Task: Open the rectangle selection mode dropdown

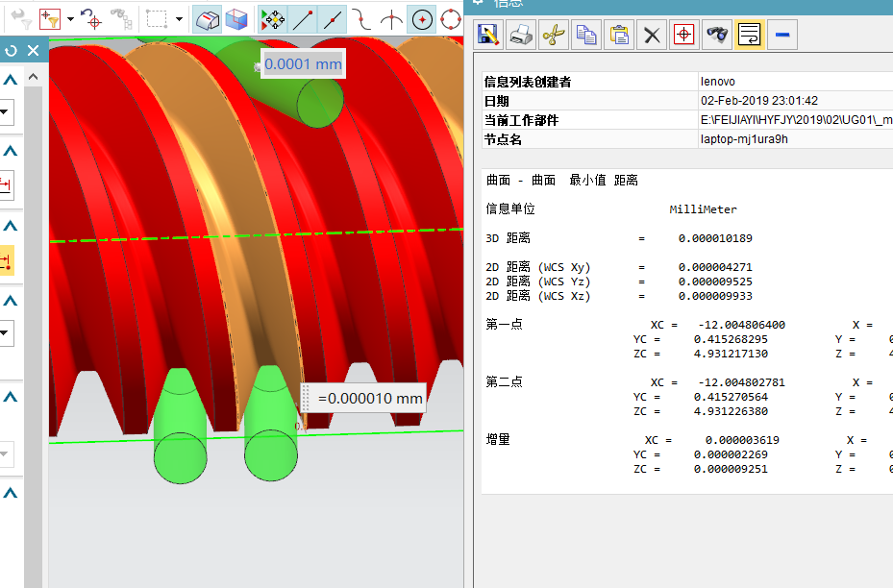Action: 179,19
